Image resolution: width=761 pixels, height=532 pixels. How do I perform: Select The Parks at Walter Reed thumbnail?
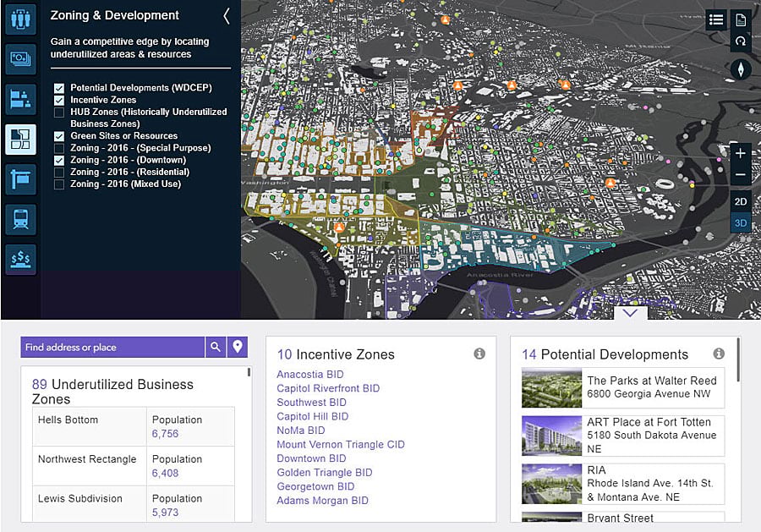click(x=552, y=387)
